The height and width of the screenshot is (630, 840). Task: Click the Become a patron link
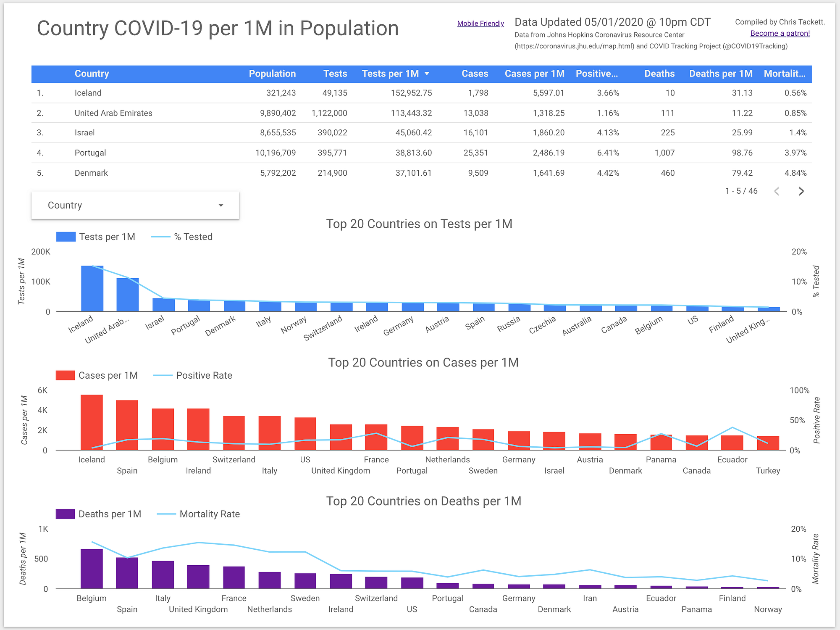point(780,34)
